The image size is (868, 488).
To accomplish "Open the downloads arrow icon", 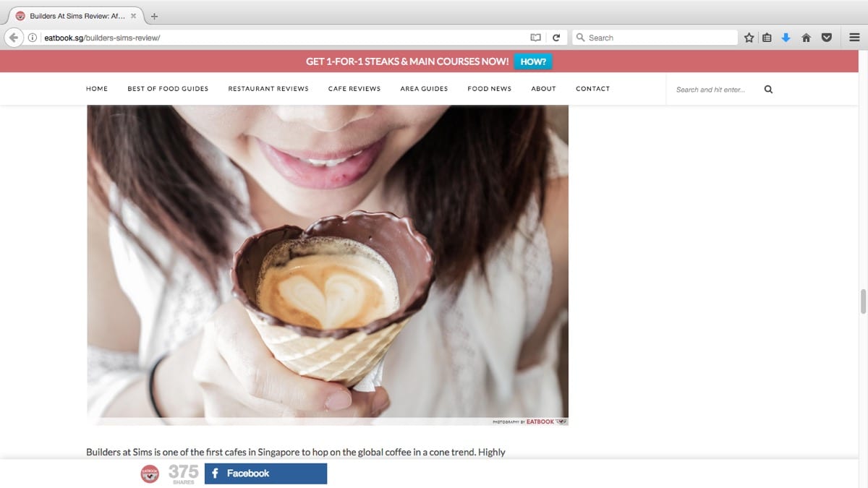I will [x=786, y=38].
